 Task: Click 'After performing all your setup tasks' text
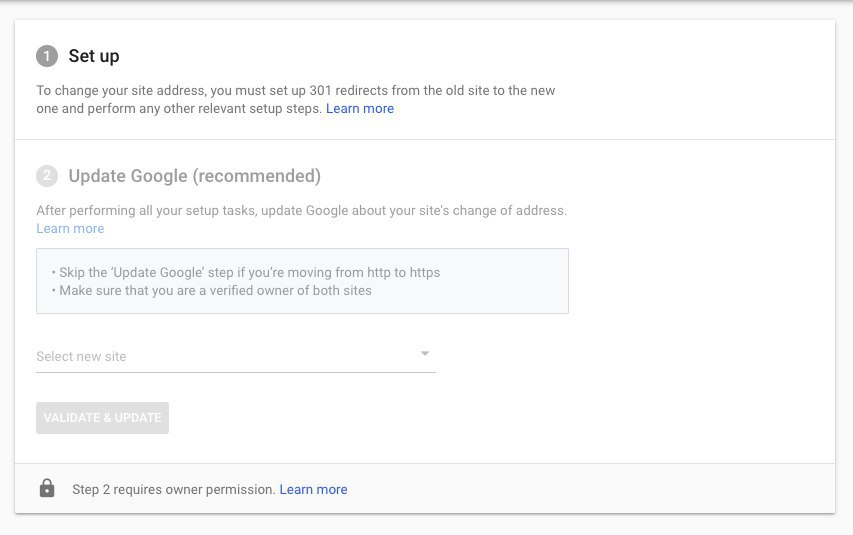click(146, 211)
